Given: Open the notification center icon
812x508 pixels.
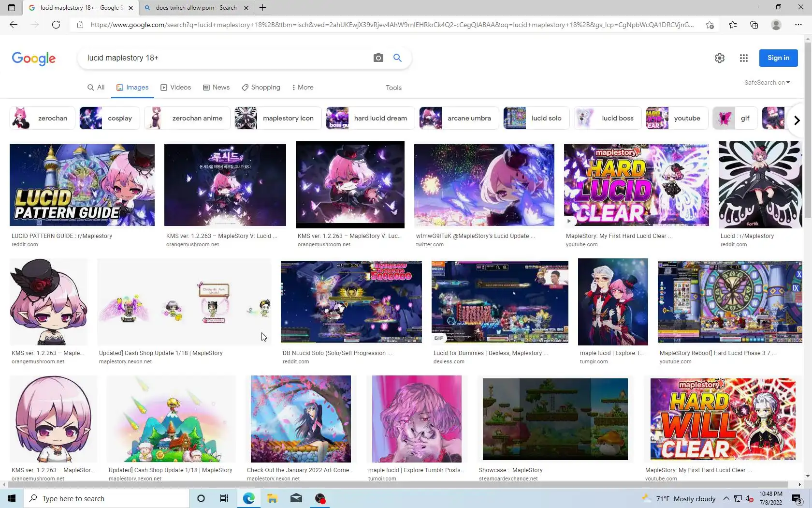Looking at the screenshot, I should (797, 499).
